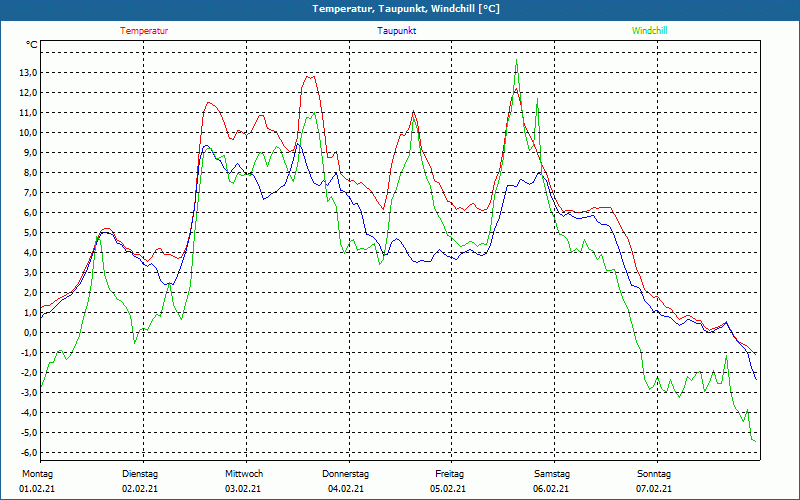Click the 0,0 y-axis value

[30, 333]
